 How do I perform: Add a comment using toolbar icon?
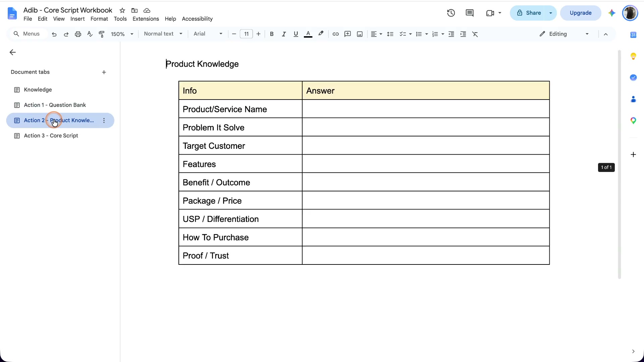point(347,34)
